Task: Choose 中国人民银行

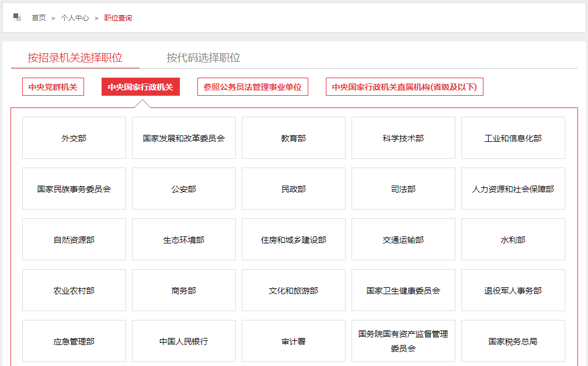Action: [x=183, y=341]
